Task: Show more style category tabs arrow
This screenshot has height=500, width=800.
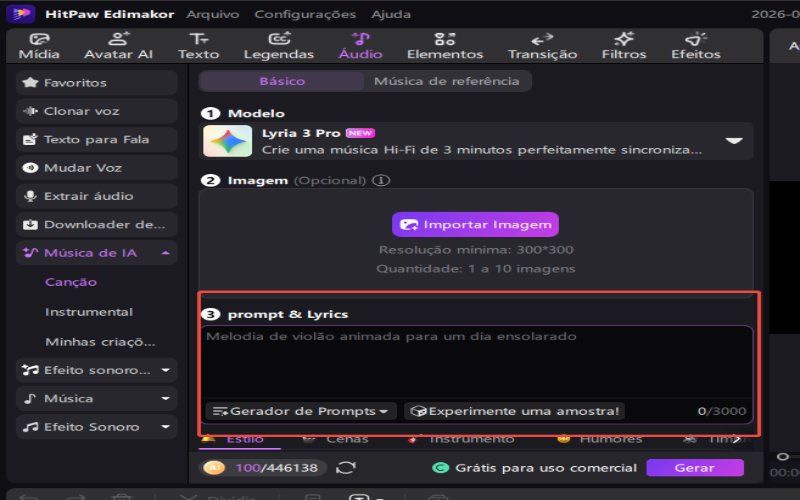Action: [736, 439]
